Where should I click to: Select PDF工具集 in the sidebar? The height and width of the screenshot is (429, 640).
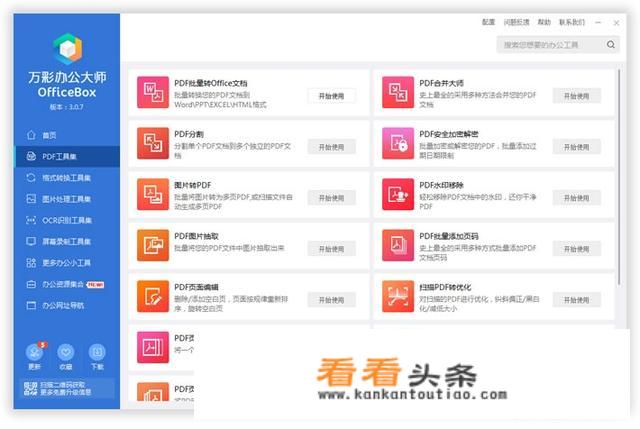(67, 156)
